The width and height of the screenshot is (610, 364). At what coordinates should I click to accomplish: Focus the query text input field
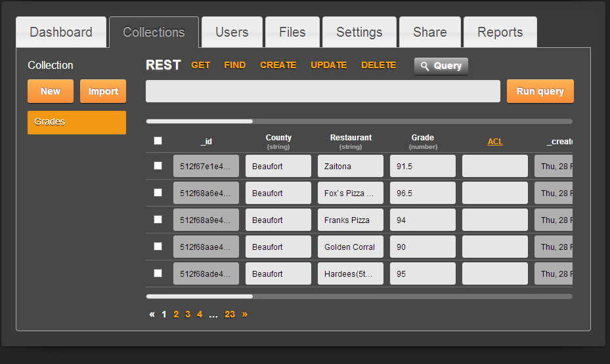click(x=322, y=91)
